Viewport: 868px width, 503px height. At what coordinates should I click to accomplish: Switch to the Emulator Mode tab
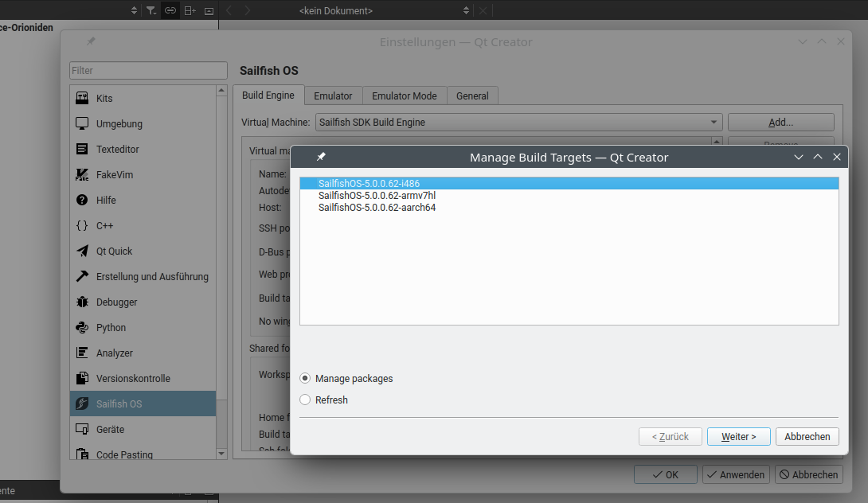coord(404,96)
